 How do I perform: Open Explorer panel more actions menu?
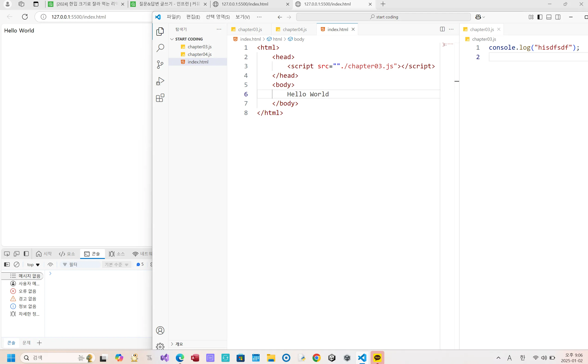(219, 29)
